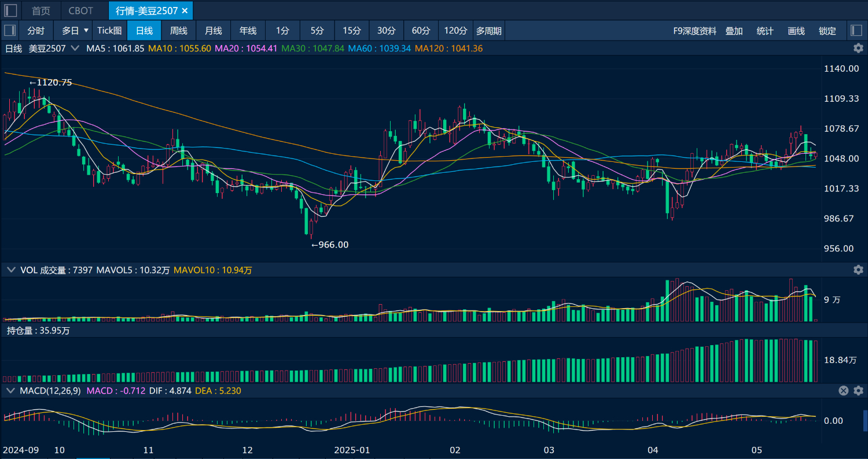
Task: Click the blue scroll handle beside MACD axis
Action: click(x=866, y=420)
